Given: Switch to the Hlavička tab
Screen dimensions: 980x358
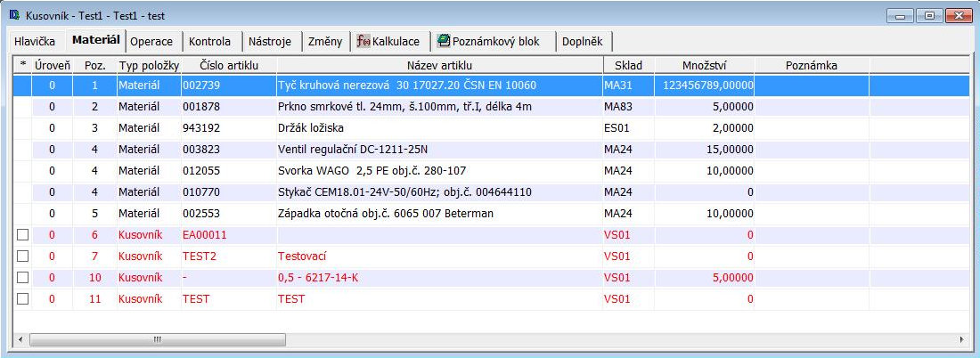Looking at the screenshot, I should tap(35, 41).
